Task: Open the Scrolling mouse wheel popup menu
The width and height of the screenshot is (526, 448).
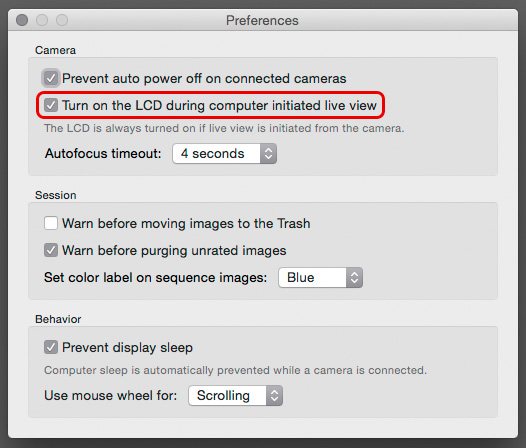Action: (x=235, y=396)
